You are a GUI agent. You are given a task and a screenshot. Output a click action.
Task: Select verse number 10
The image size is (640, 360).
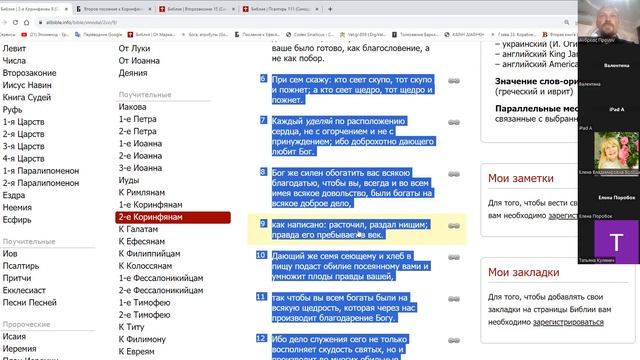pos(261,255)
